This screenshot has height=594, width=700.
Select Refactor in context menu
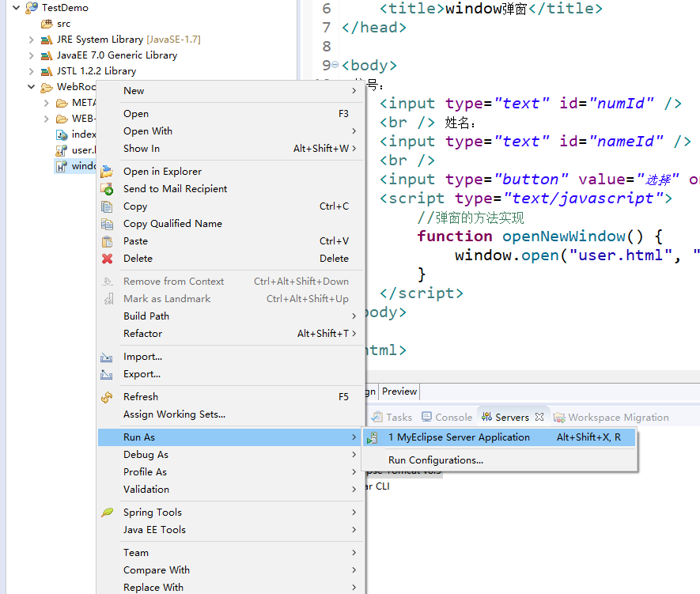pos(230,333)
